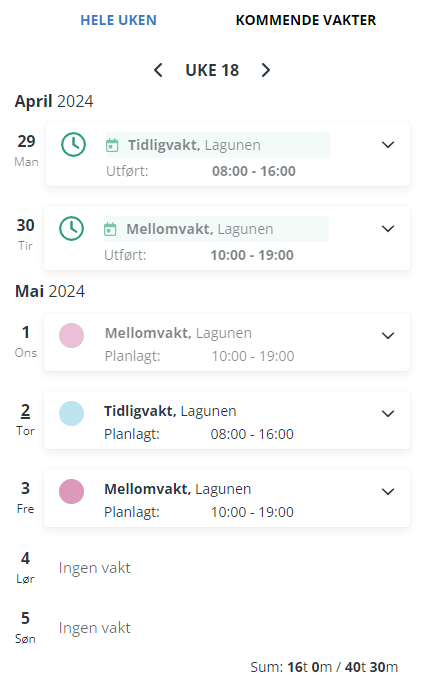
Task: Click calendar icon beside Tidligvakt on Monday
Action: coord(112,145)
